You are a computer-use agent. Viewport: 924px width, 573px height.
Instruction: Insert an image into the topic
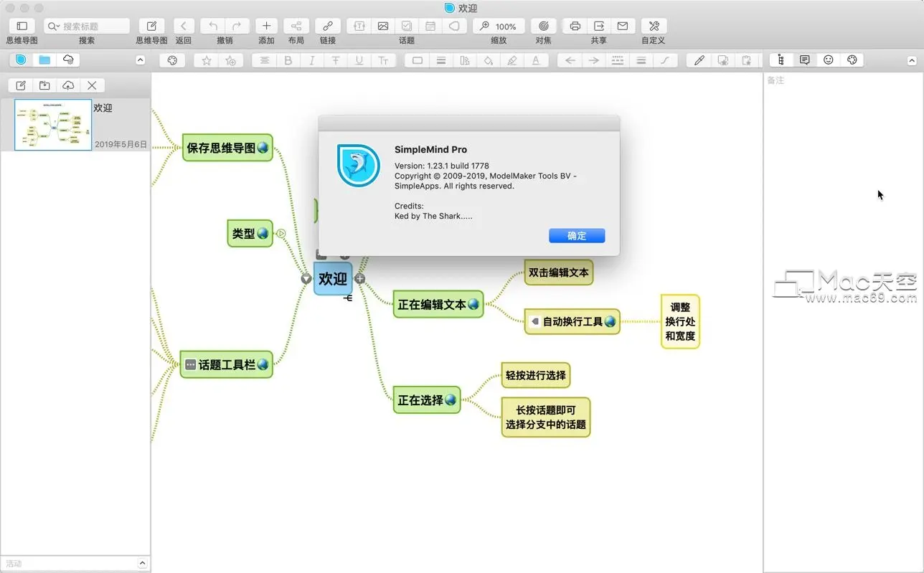(383, 26)
